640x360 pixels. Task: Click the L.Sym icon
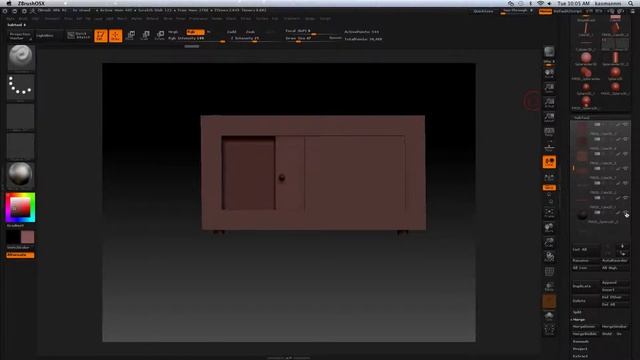coord(549,177)
